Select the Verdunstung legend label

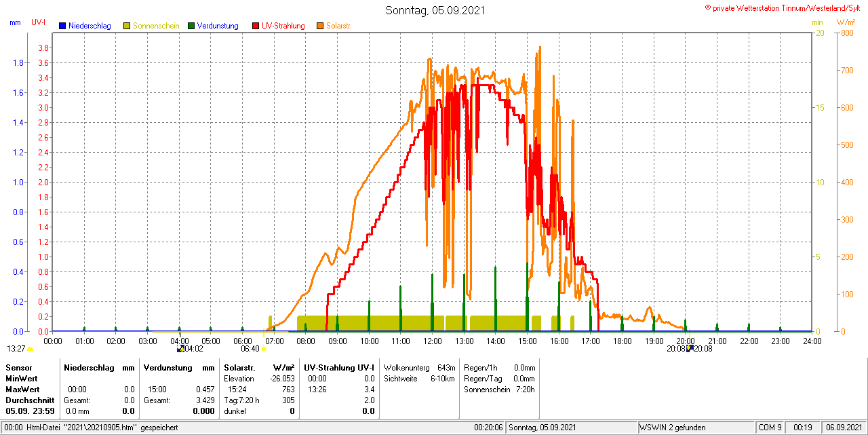218,26
